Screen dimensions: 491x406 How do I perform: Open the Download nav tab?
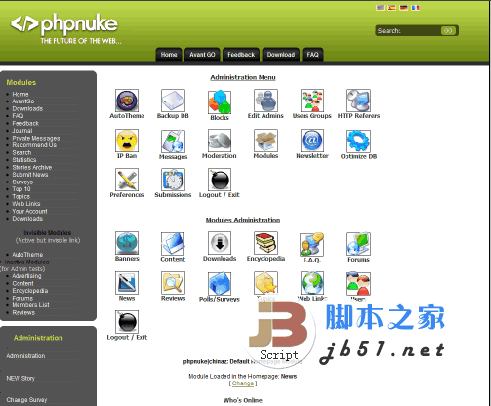tap(281, 55)
